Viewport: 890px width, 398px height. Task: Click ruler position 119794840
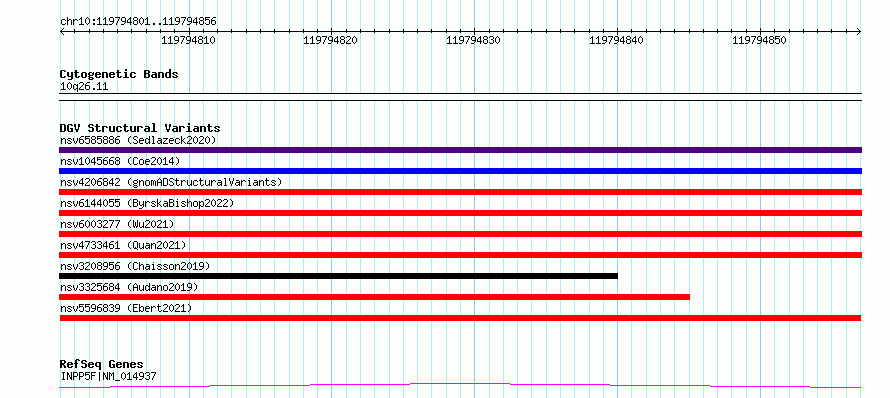pos(616,40)
